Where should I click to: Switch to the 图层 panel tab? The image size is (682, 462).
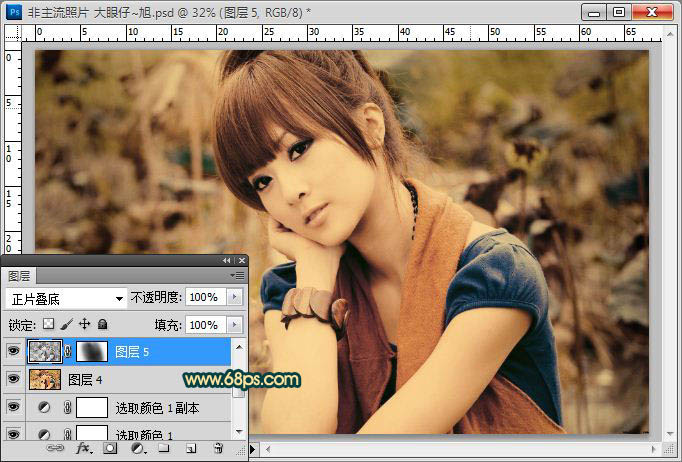click(20, 275)
